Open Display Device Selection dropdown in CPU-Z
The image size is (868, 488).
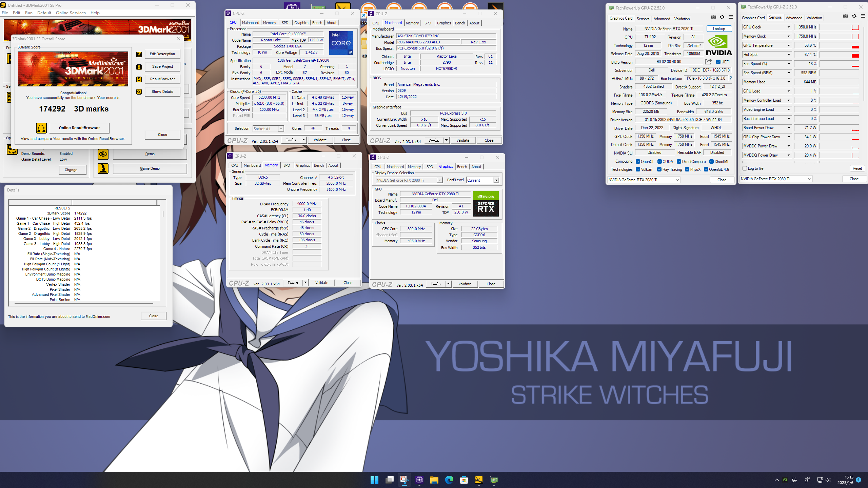(x=439, y=180)
